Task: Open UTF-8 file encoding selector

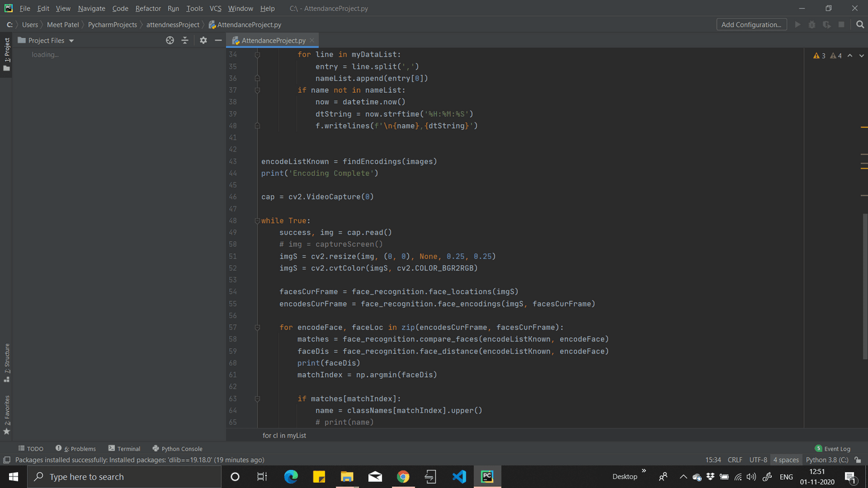Action: pos(758,460)
